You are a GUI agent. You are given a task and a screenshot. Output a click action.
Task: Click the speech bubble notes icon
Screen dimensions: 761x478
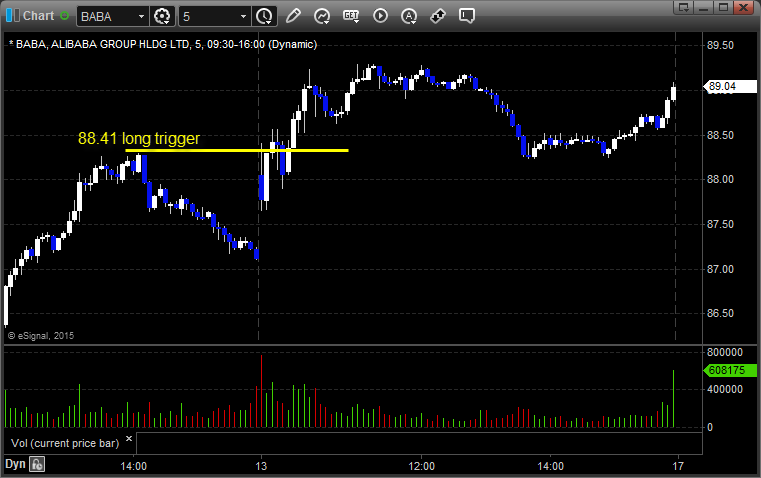click(x=466, y=16)
